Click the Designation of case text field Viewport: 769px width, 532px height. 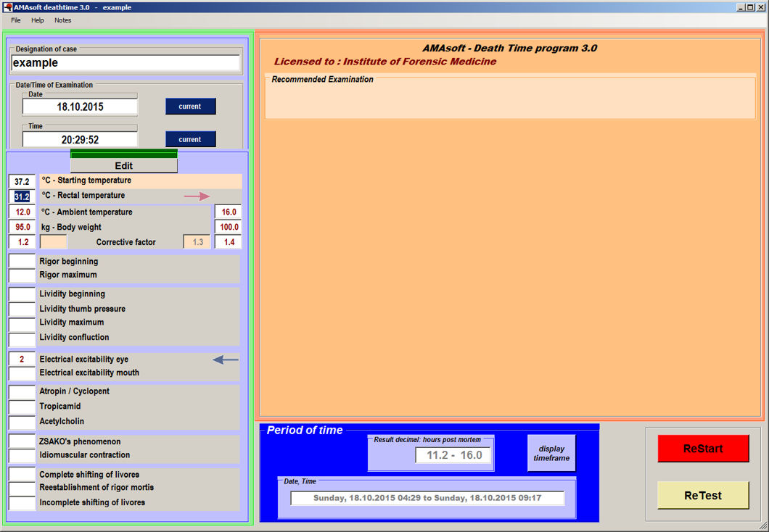tap(126, 63)
